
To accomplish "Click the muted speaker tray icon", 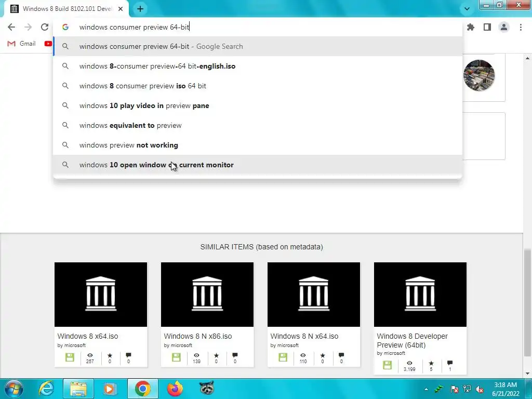I will click(480, 389).
